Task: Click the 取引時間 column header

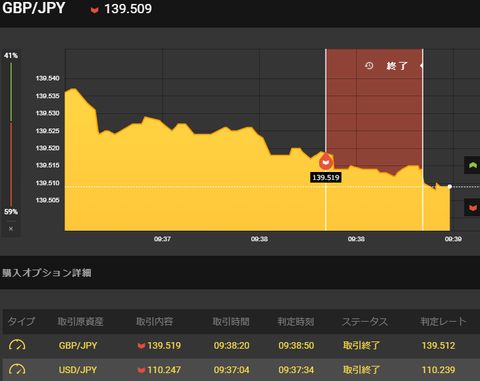Action: [x=231, y=321]
